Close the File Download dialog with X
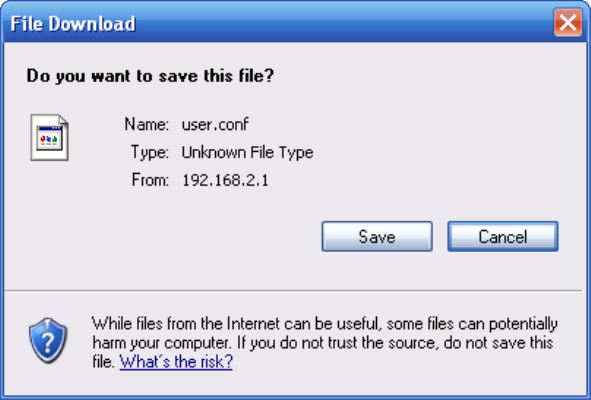This screenshot has width=591, height=400. point(568,23)
